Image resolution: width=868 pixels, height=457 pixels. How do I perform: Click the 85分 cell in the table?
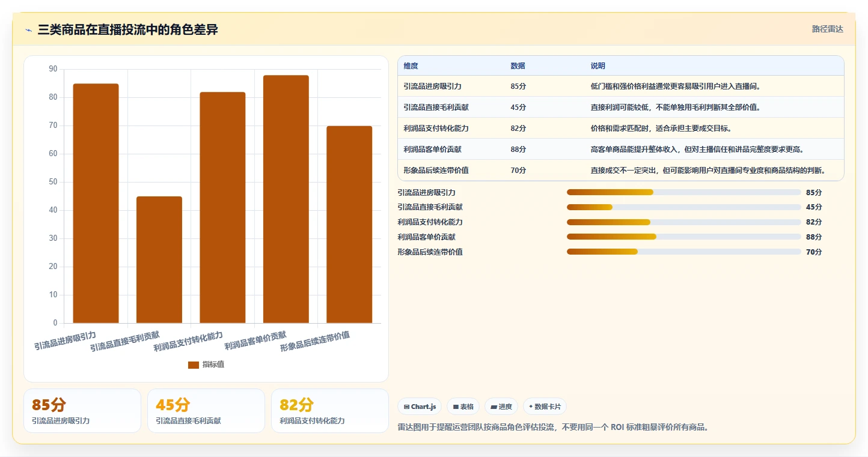pyautogui.click(x=518, y=86)
